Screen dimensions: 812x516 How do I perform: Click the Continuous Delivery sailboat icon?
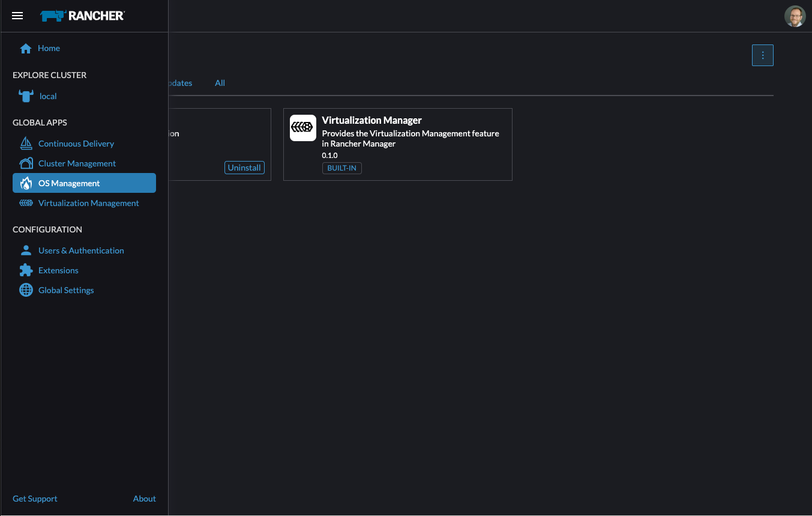pos(26,144)
